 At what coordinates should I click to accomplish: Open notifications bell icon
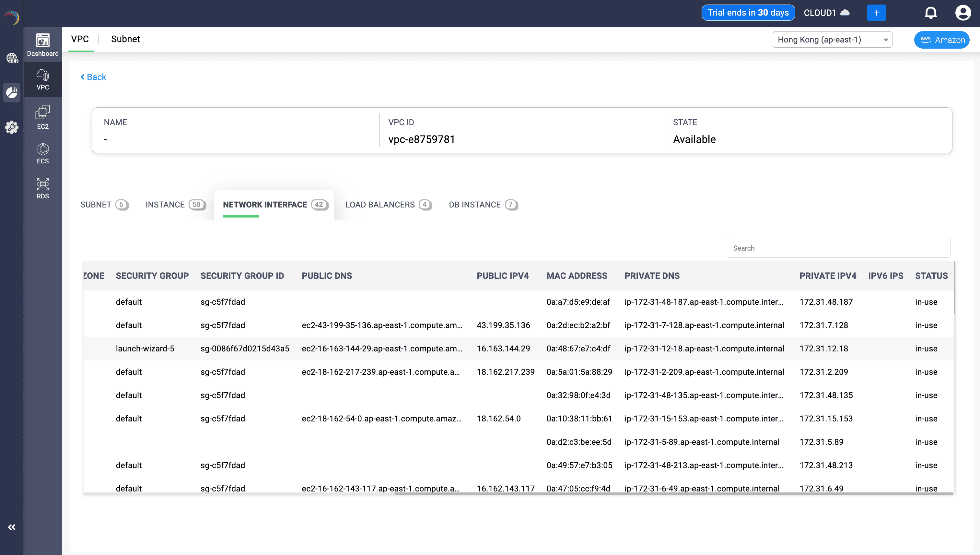coord(930,13)
